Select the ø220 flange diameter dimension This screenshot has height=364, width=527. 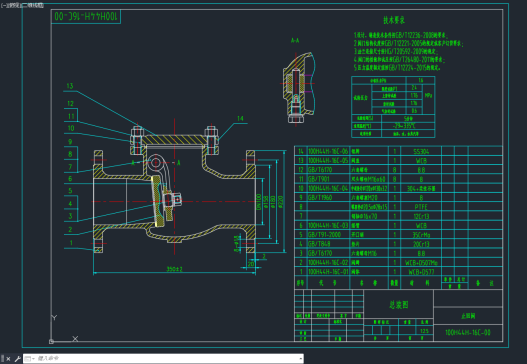281,202
